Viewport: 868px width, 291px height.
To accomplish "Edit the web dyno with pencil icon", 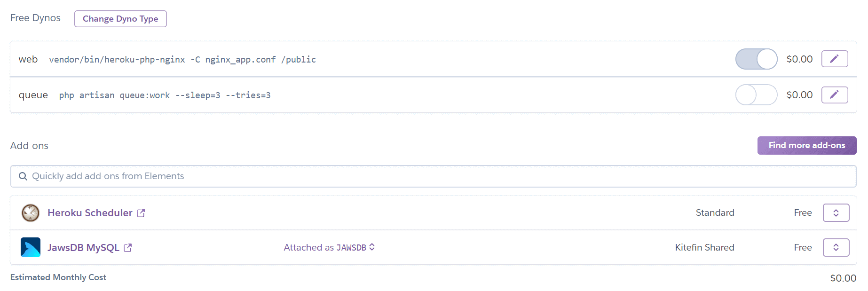I will click(x=834, y=59).
